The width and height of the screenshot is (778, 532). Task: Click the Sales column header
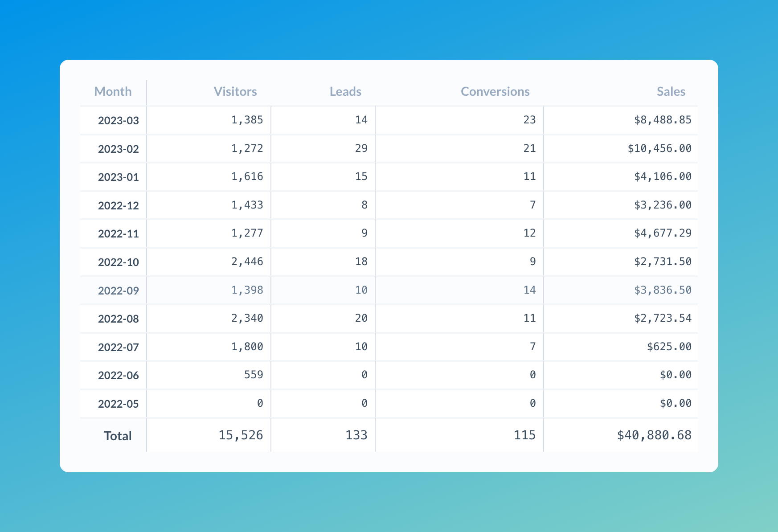(x=671, y=91)
